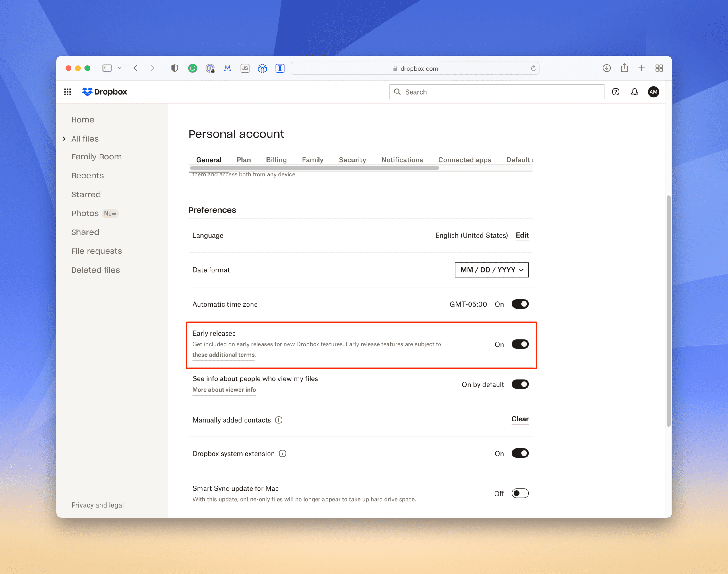The image size is (728, 574).
Task: Click the Safari share icon
Action: 624,68
